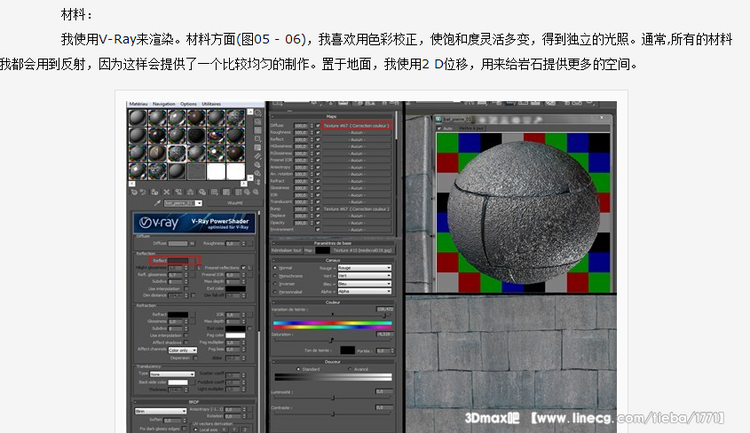
Task: Open the Translucency Type dropdown
Action: 172,374
